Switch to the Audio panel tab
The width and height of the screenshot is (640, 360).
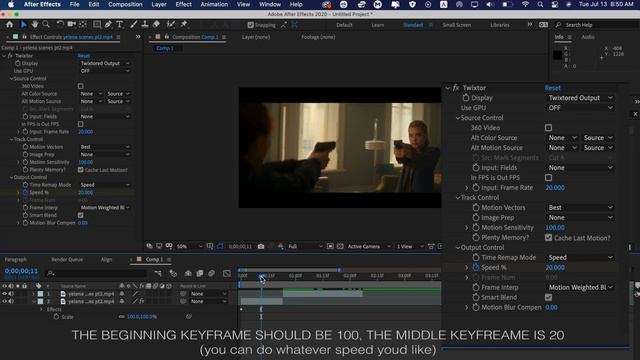click(x=588, y=37)
